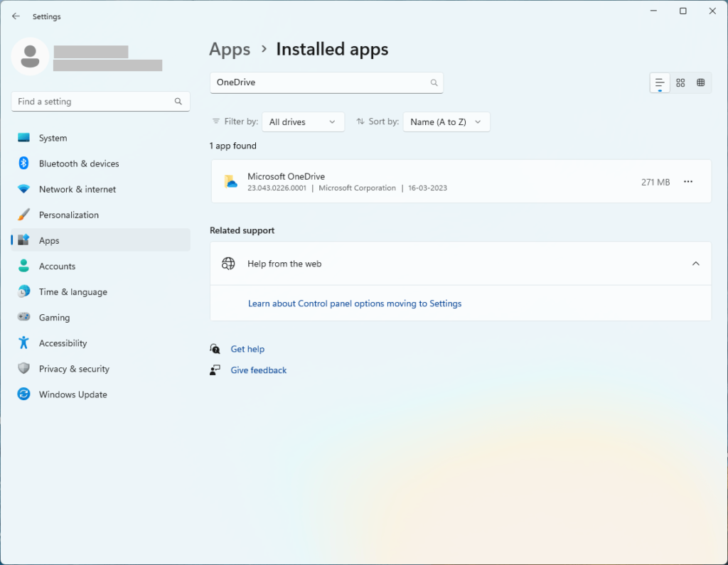Click the Get help link
Viewport: 728px width, 565px height.
point(247,349)
